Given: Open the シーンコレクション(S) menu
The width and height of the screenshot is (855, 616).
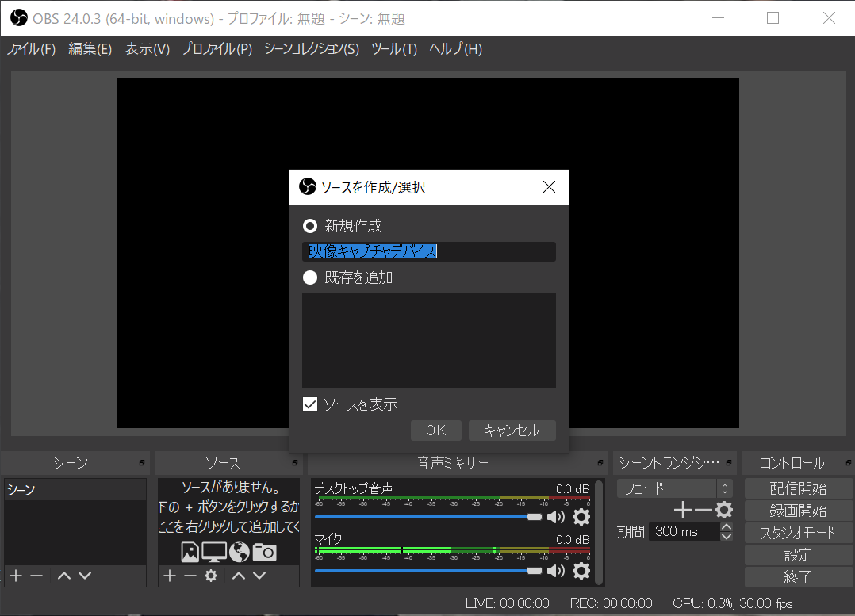Looking at the screenshot, I should pos(312,49).
